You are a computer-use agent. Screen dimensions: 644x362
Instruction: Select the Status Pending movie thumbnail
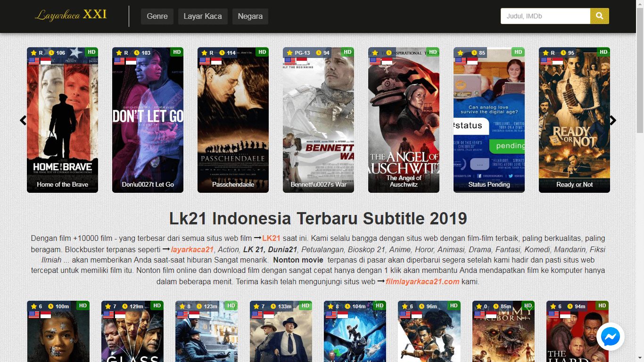(489, 120)
